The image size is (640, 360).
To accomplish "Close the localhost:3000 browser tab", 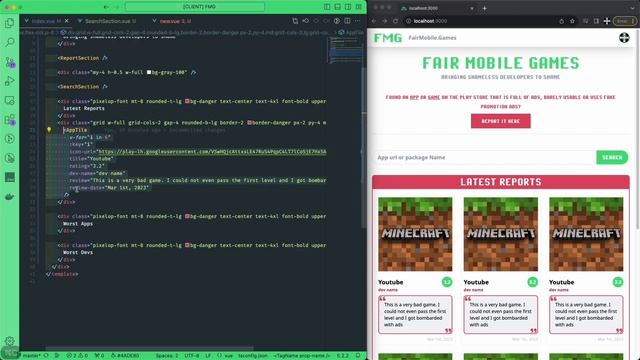I will click(x=472, y=8).
